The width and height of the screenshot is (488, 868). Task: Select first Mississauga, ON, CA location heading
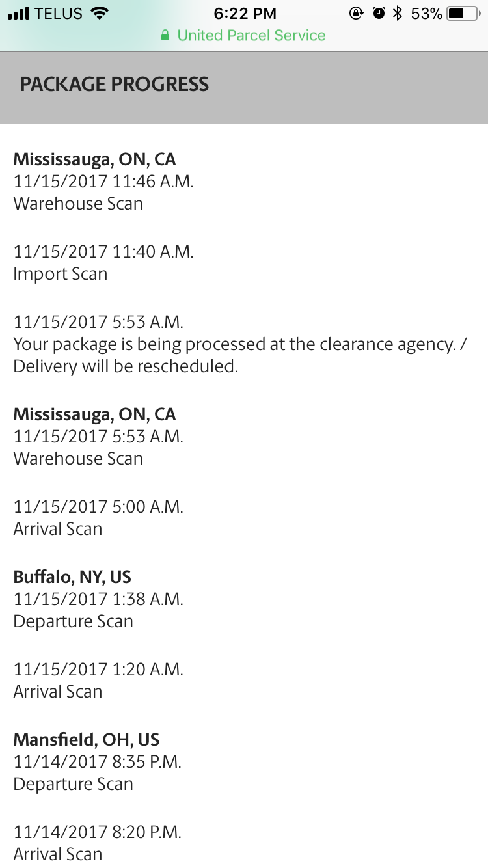(x=95, y=159)
